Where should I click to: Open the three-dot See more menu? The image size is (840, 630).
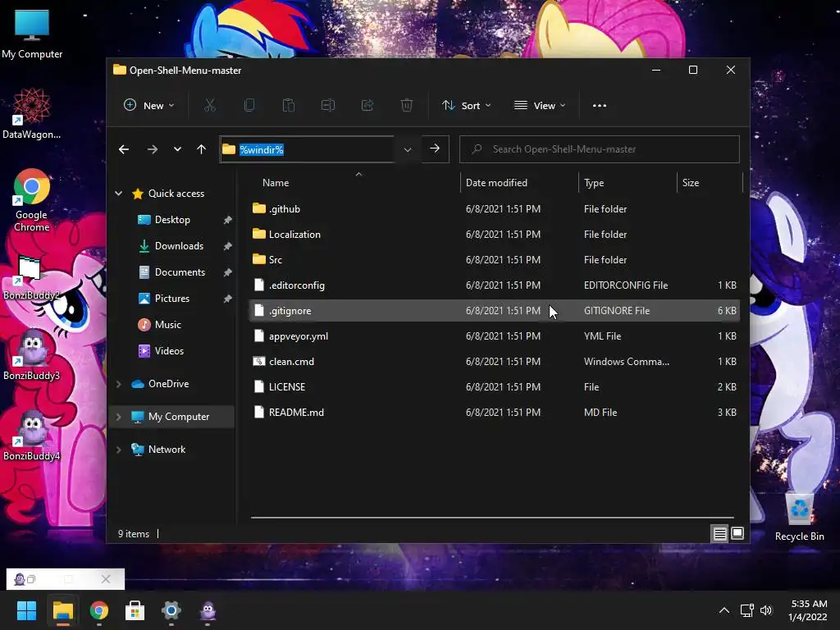(x=600, y=106)
